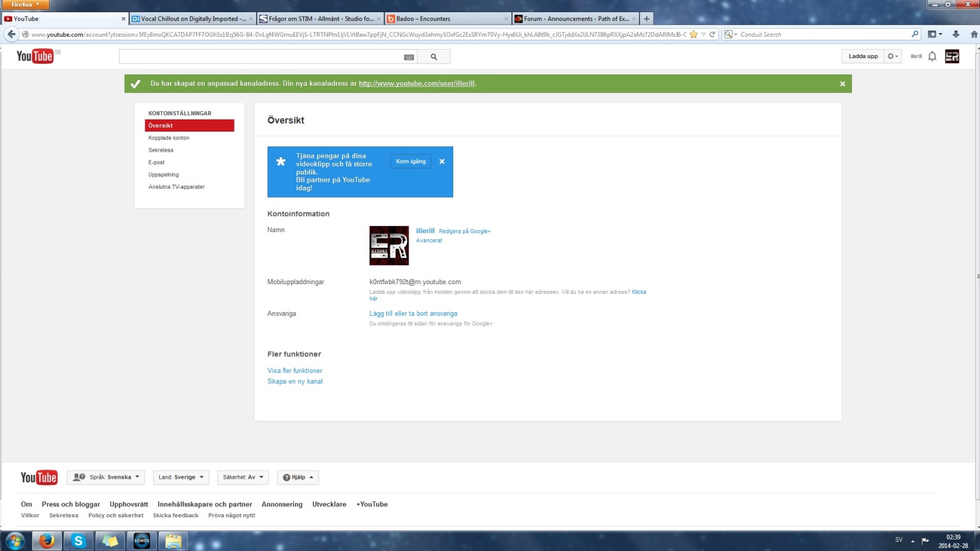This screenshot has height=551, width=980.
Task: Open the gear settings dropdown
Action: pyautogui.click(x=892, y=56)
